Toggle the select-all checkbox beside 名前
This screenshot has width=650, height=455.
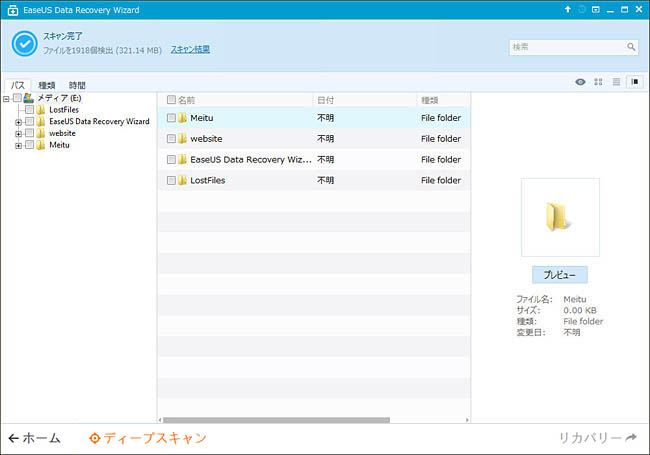tap(171, 99)
